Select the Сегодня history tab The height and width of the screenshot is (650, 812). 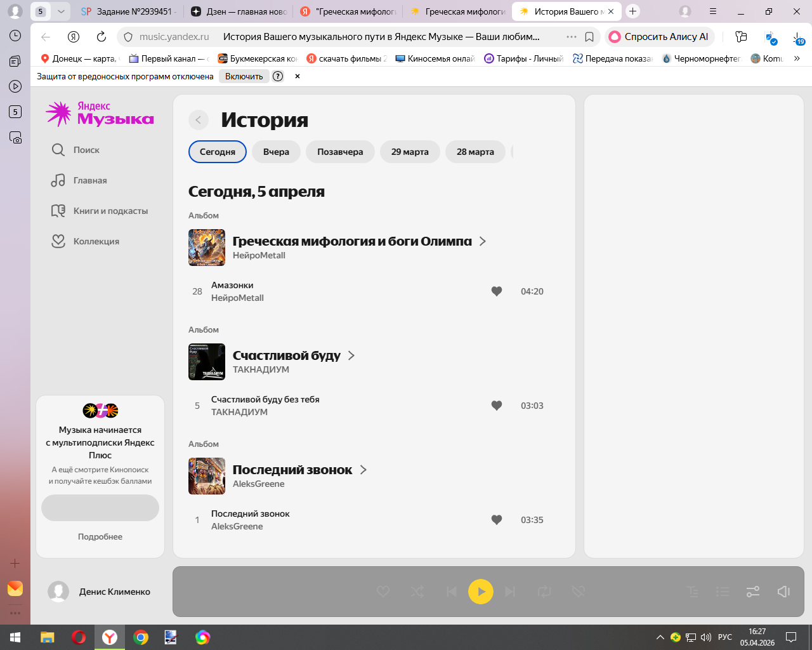point(218,152)
